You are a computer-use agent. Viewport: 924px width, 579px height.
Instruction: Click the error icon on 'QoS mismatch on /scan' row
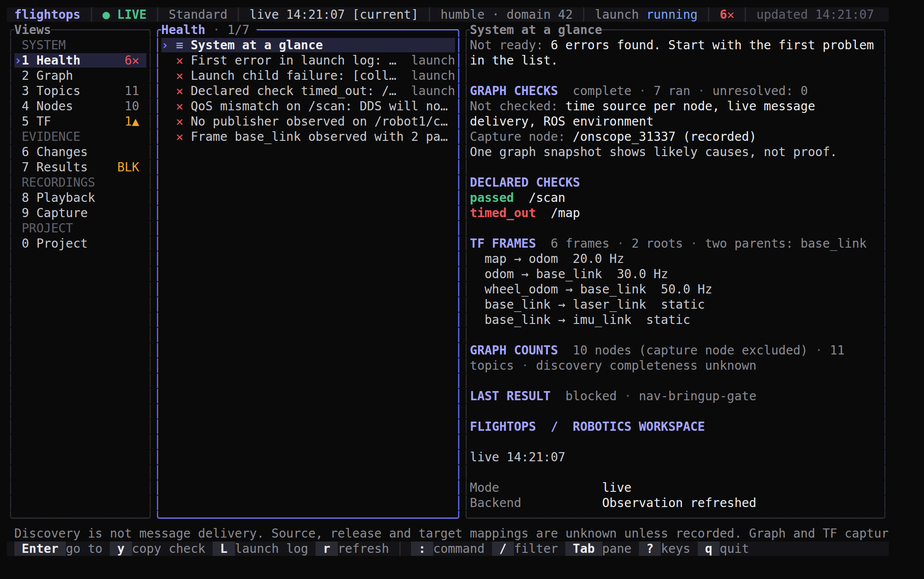(x=180, y=106)
